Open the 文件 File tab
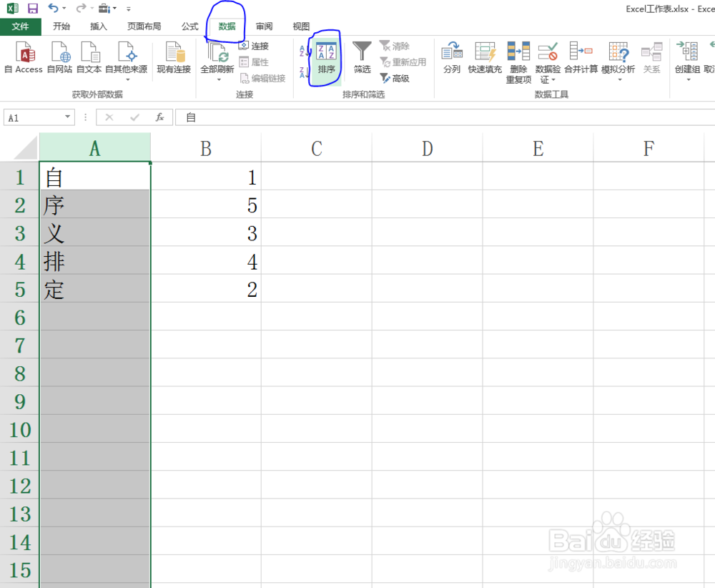 click(21, 26)
